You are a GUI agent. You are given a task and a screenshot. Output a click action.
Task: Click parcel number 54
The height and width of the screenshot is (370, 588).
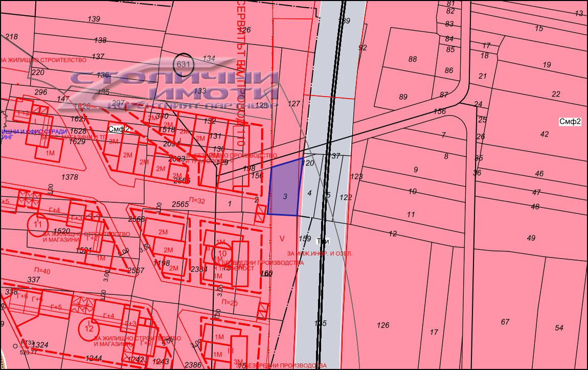point(559,328)
